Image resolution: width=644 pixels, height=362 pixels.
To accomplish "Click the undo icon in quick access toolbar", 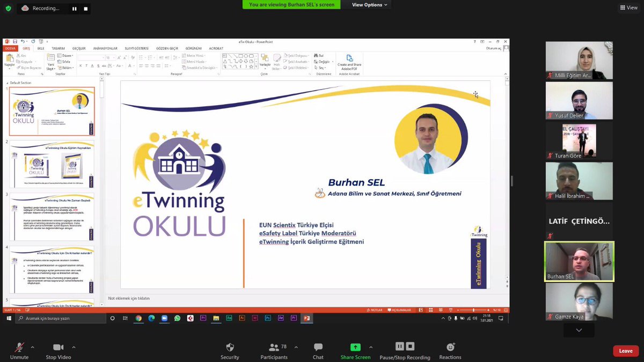I will pos(24,41).
